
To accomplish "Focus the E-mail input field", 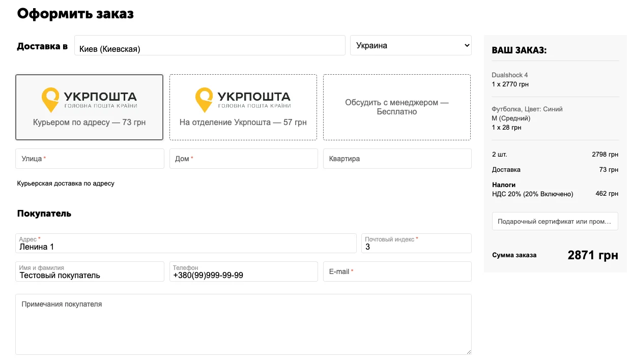I will [397, 271].
